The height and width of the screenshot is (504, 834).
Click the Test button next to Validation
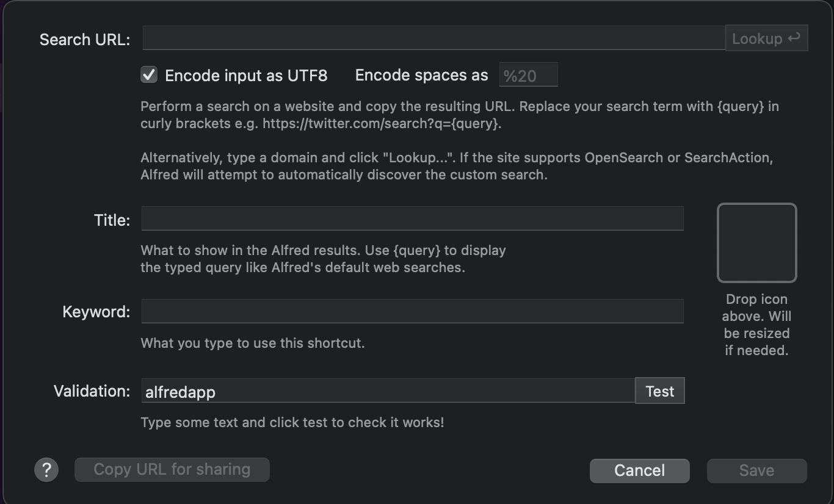coord(660,391)
